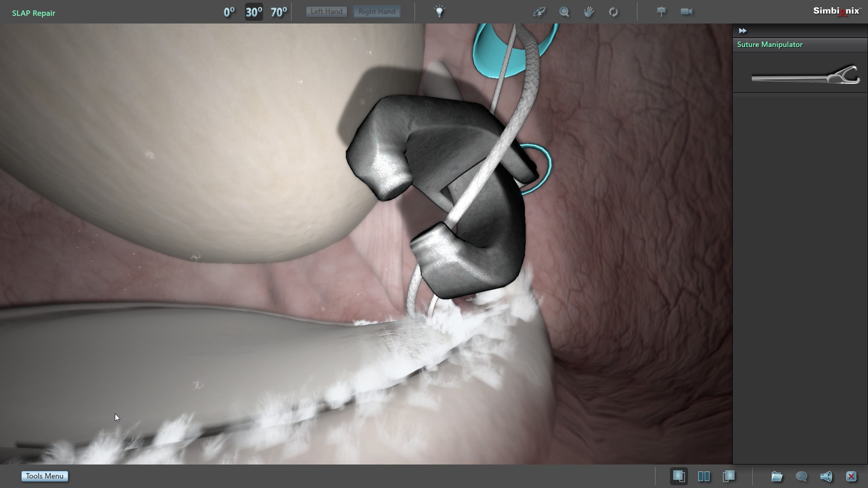Mute sound with the speaker icon
This screenshot has height=488, width=868.
(x=826, y=476)
